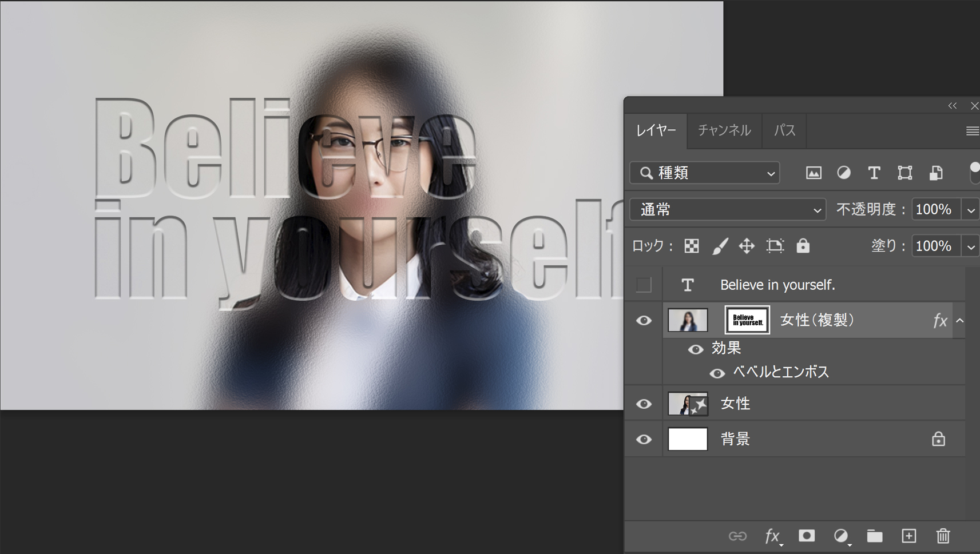Hide the ベベルとエンボス effect

(x=717, y=373)
